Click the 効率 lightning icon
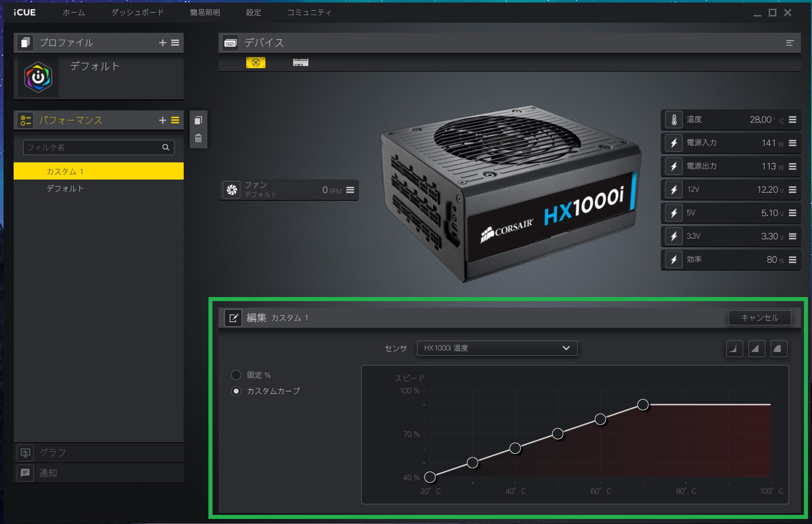812x524 pixels. pos(674,259)
